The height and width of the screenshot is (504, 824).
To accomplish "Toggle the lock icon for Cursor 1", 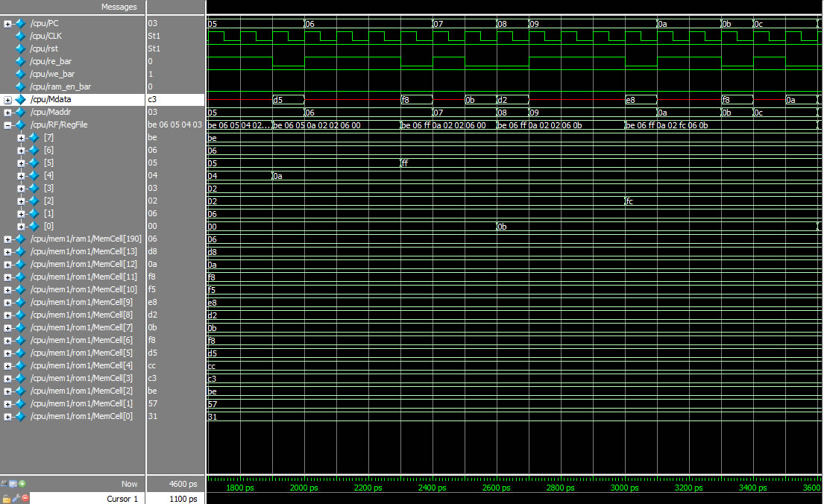I will (6, 499).
